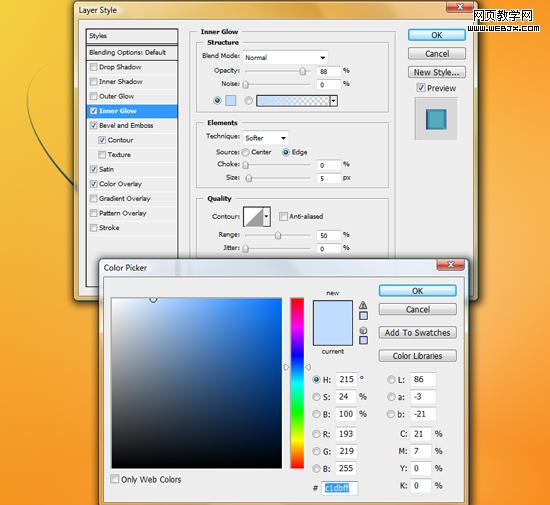Select the Edge source radio button
This screenshot has width=550, height=505.
pyautogui.click(x=286, y=152)
